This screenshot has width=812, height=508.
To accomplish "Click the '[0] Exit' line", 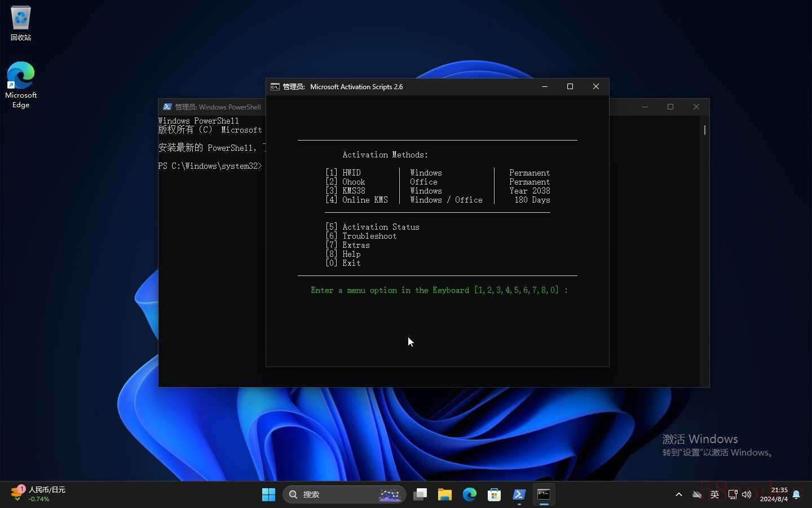I will [343, 263].
